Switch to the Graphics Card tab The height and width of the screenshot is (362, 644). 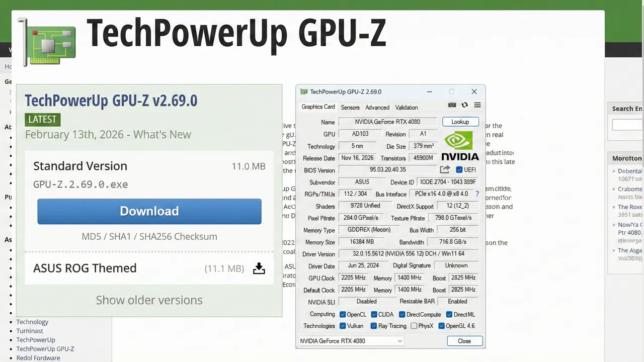click(318, 107)
